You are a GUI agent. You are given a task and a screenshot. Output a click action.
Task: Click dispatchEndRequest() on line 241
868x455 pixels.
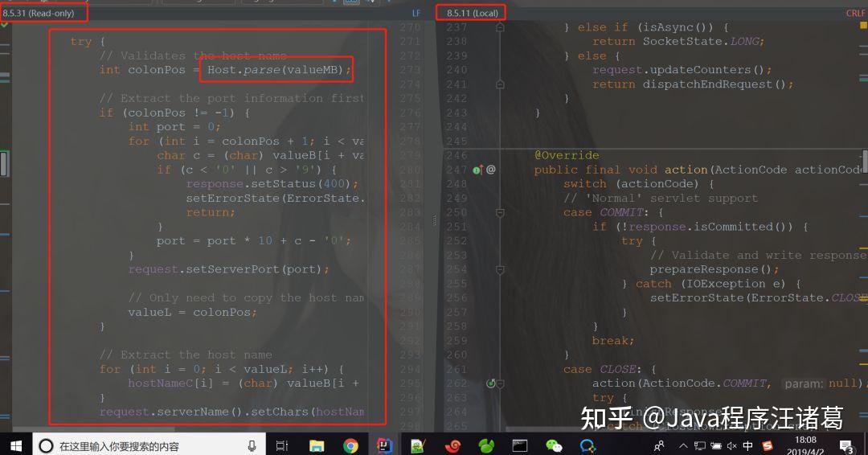pos(714,84)
